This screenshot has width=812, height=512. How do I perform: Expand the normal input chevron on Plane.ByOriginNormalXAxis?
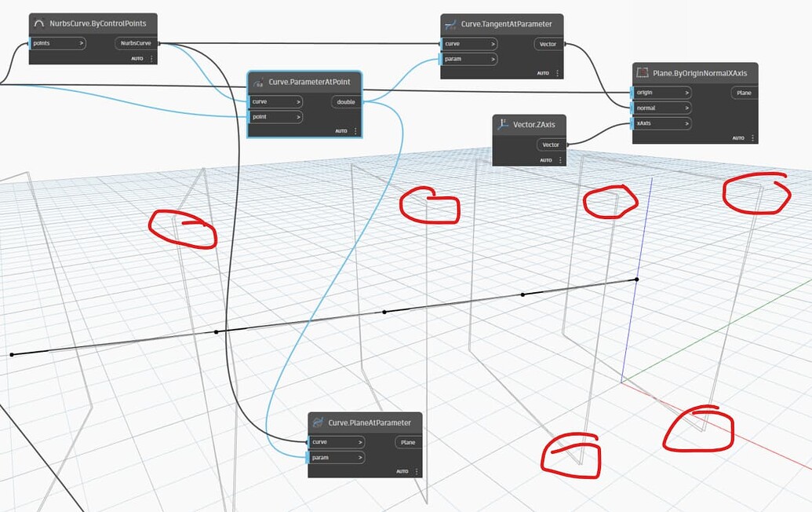click(688, 108)
